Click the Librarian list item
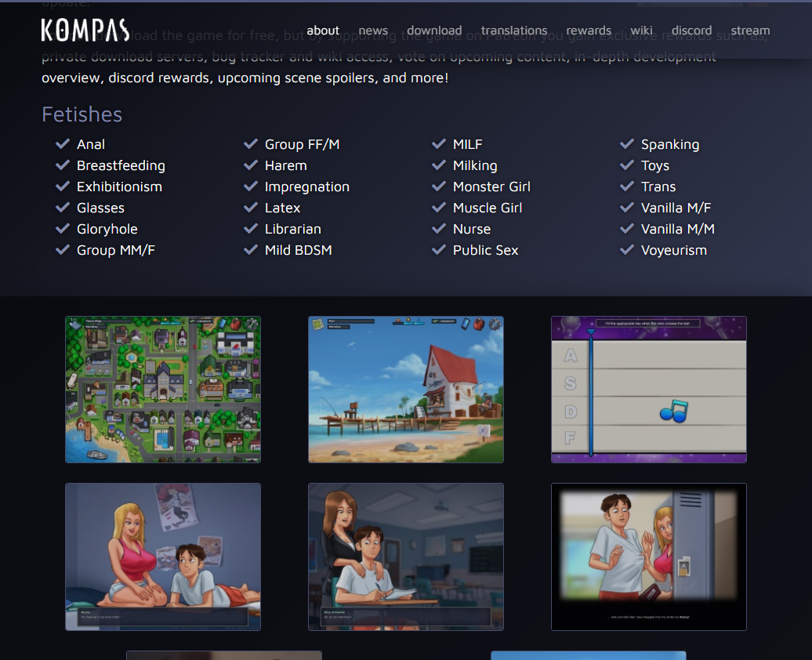 click(x=292, y=229)
